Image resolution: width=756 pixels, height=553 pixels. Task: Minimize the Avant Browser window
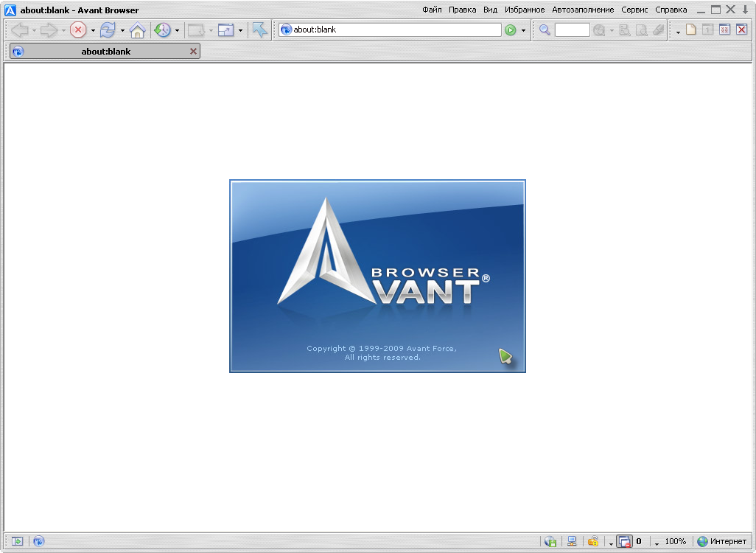click(x=701, y=10)
